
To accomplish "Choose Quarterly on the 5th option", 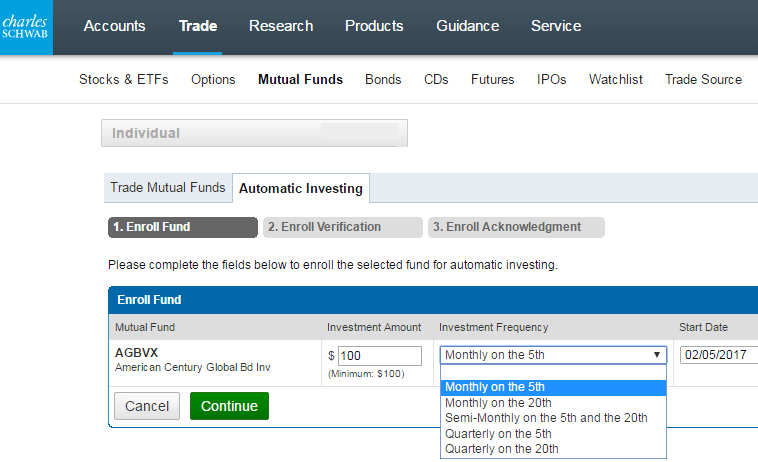I will 553,433.
